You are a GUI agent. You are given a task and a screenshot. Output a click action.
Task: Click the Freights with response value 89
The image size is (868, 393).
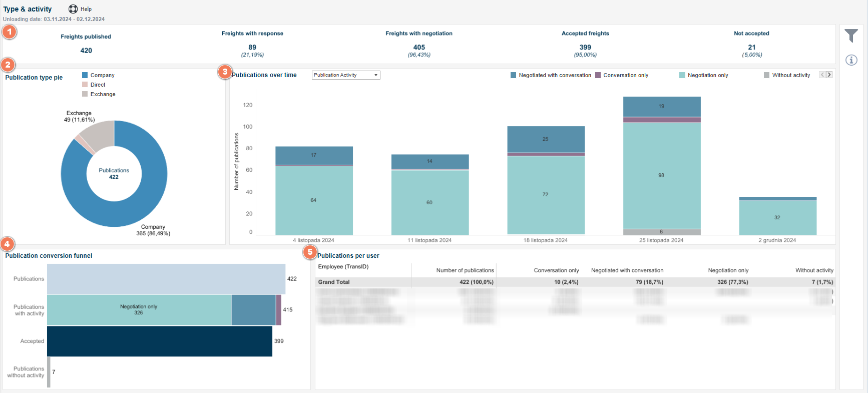pyautogui.click(x=252, y=48)
